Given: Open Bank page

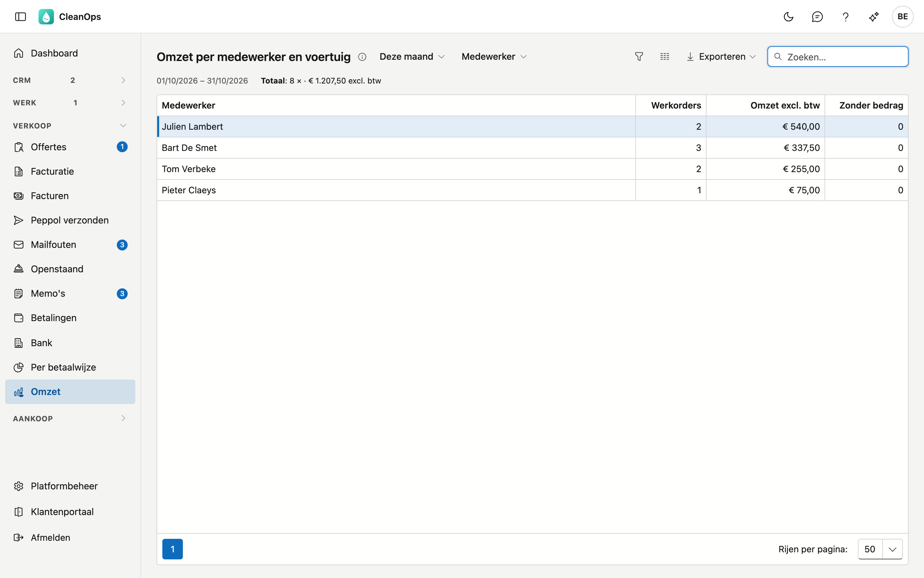Looking at the screenshot, I should 70,343.
